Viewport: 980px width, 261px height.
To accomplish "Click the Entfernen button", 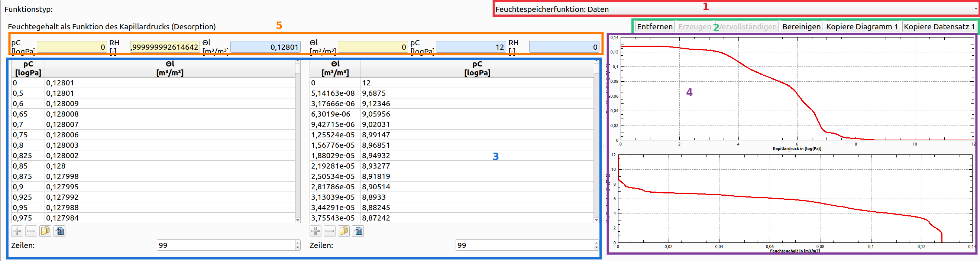I will click(655, 27).
